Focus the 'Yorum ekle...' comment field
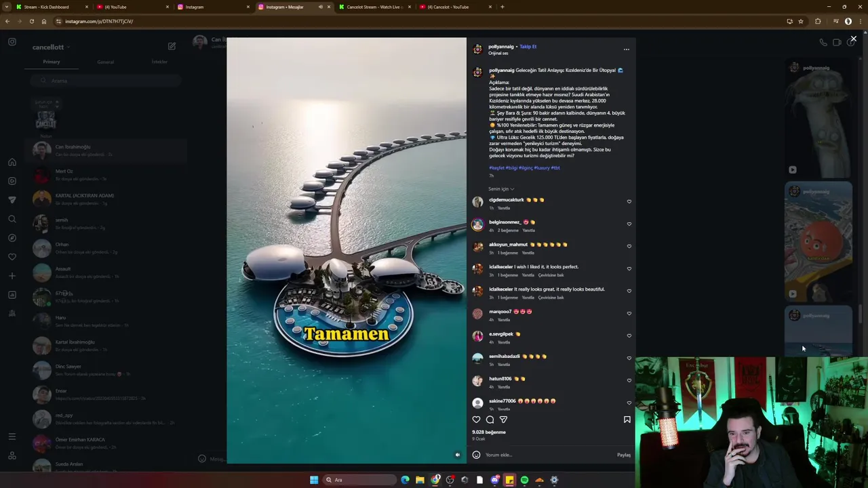The width and height of the screenshot is (868, 488). [x=549, y=455]
